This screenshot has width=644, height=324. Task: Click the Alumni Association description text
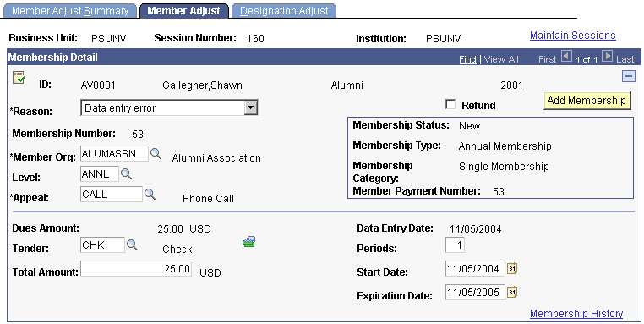point(216,158)
